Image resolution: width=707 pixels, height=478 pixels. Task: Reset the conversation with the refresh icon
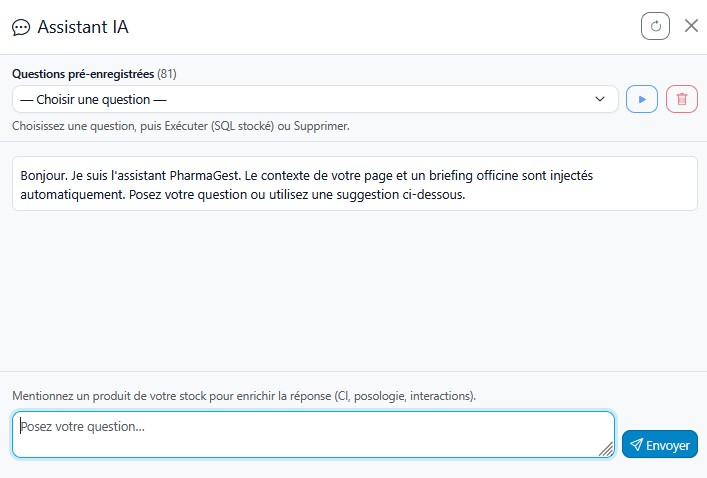click(655, 27)
